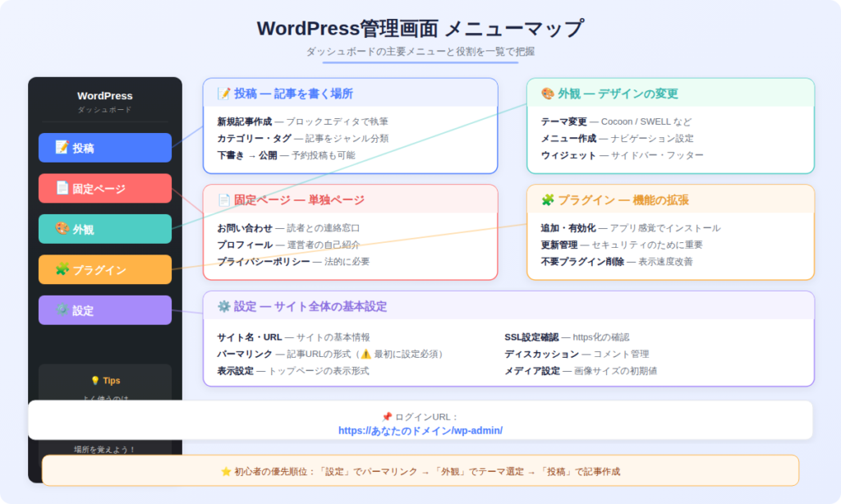
Task: Click パーマリンク item in 設定 card
Action: 244,354
